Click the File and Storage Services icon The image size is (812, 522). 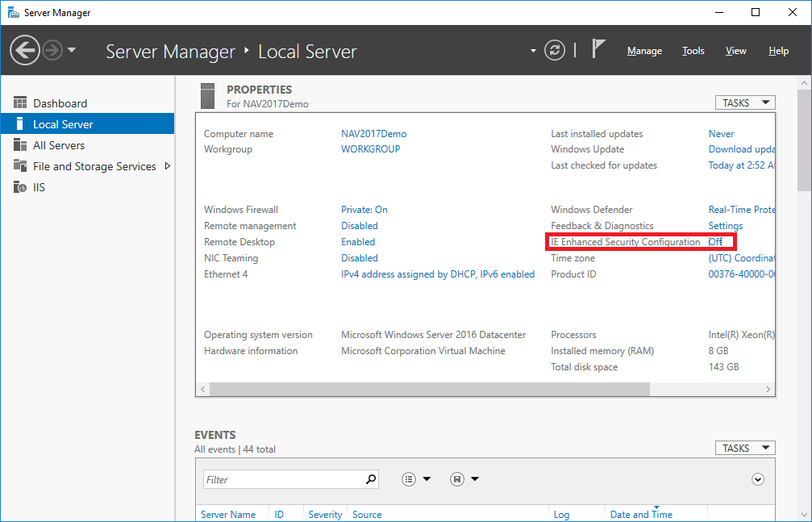click(x=20, y=165)
